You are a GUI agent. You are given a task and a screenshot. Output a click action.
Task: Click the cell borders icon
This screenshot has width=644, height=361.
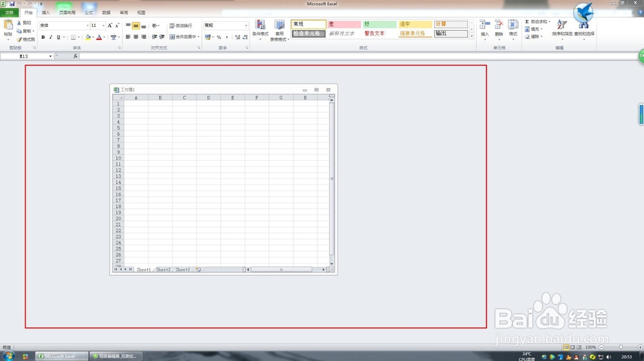tap(73, 37)
